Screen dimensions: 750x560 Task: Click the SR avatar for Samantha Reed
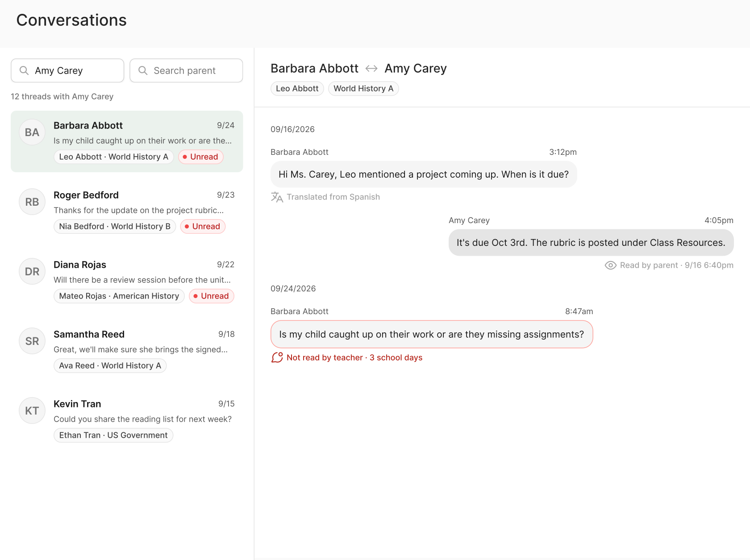tap(32, 341)
